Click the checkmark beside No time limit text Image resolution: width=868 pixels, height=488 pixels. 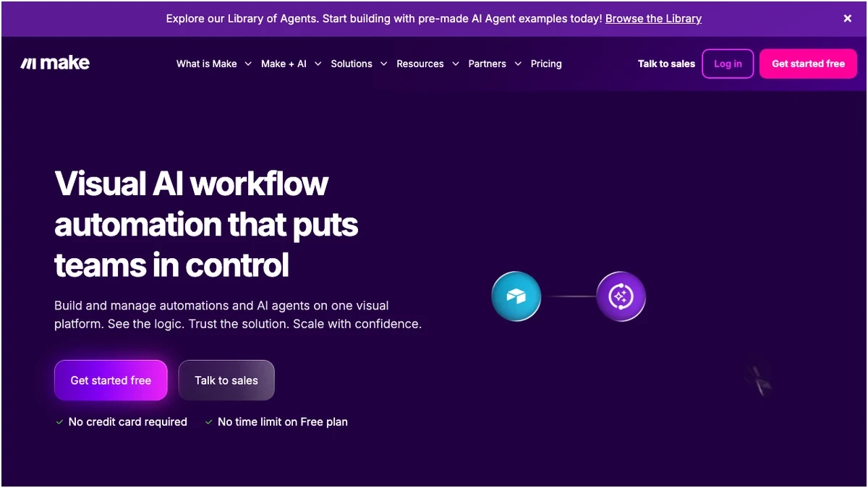coord(209,421)
